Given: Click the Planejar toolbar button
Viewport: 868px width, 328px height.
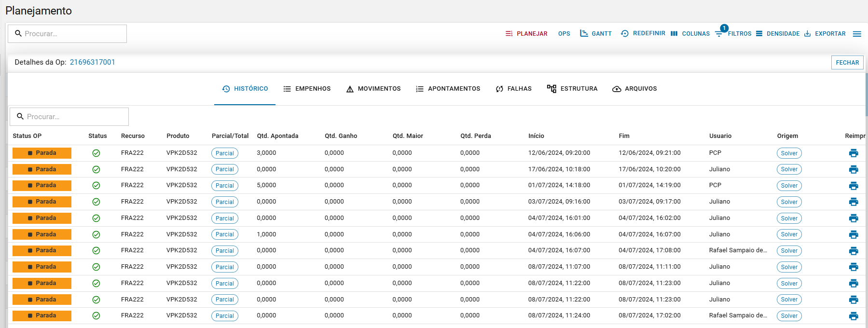Looking at the screenshot, I should 526,34.
